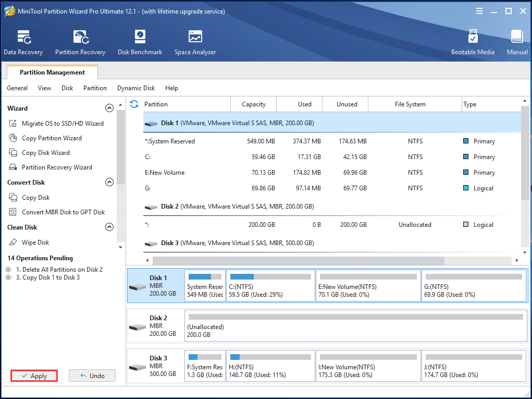
Task: Collapse the Wizard section
Action: pyautogui.click(x=109, y=108)
